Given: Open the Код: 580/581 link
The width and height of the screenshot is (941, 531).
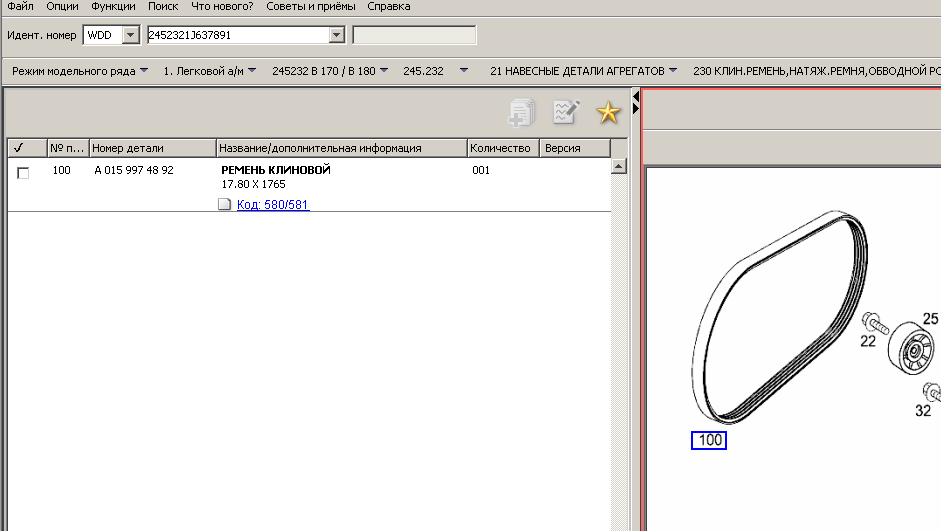Looking at the screenshot, I should [273, 205].
